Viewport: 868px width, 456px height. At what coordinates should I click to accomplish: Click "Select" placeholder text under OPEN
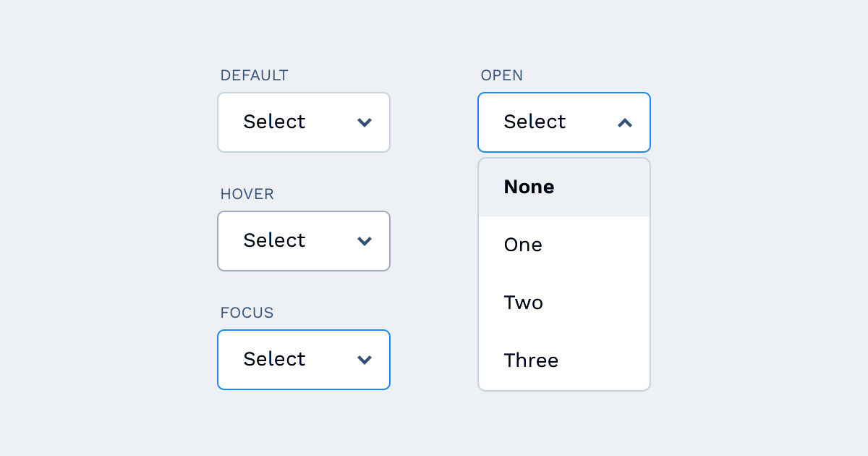point(535,122)
